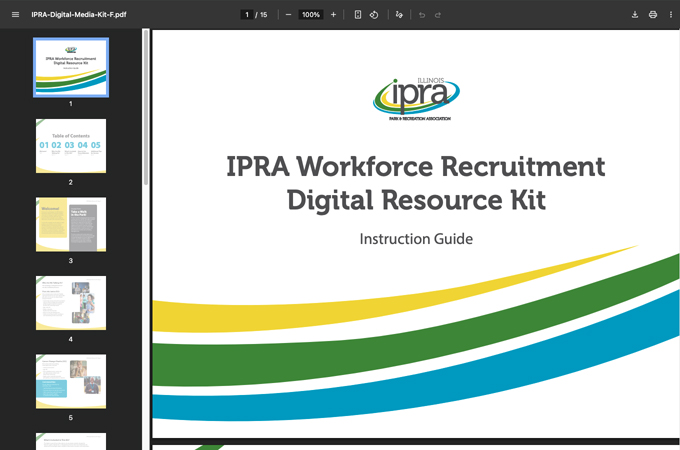Jump to page 4 thumbnail
Viewport: 680px width, 450px height.
coord(71,303)
